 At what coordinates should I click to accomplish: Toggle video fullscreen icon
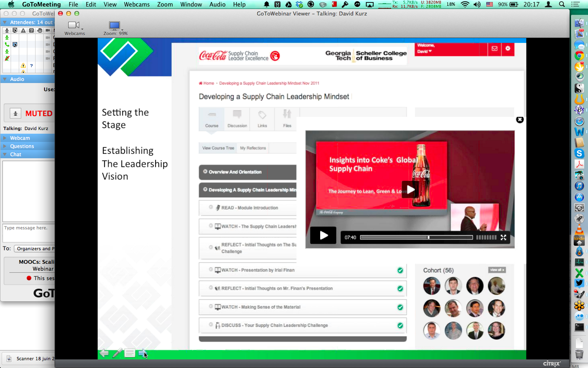coord(503,237)
